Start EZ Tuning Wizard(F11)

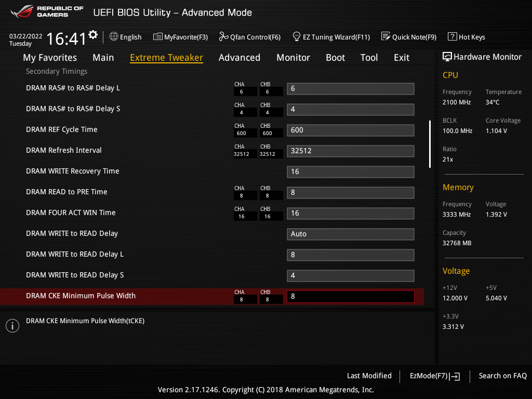[x=331, y=37]
